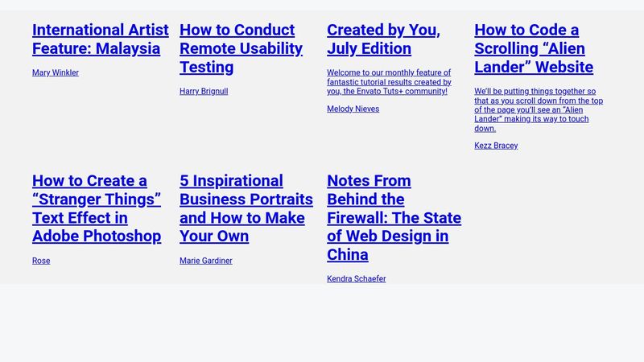
Task: Open the Scrolling "Alien Lander" Website tutorial
Action: (x=533, y=48)
